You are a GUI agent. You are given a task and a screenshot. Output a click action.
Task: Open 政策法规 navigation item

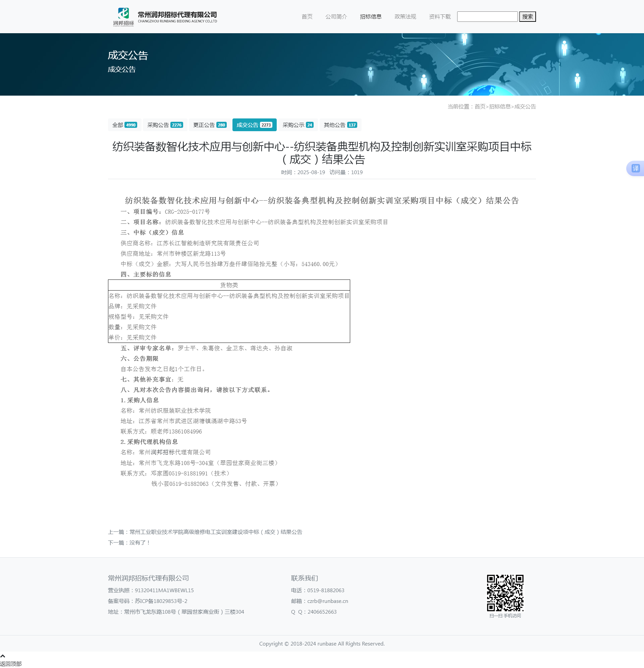[x=405, y=17]
